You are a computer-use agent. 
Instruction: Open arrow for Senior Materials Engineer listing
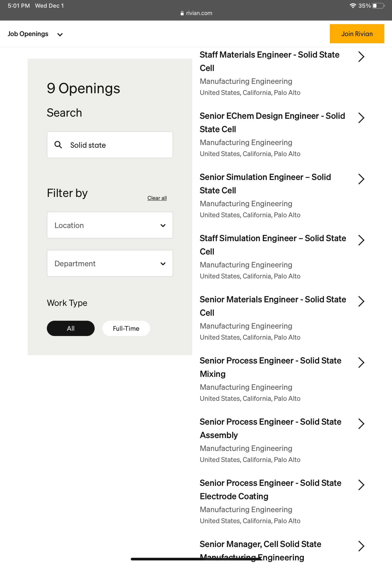tap(361, 301)
